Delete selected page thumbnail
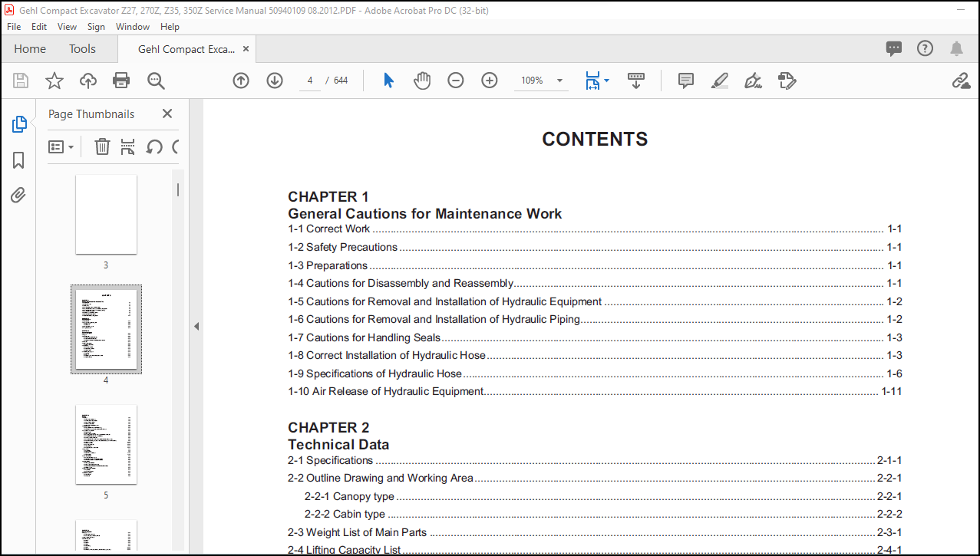Viewport: 980px width, 556px height. point(102,146)
